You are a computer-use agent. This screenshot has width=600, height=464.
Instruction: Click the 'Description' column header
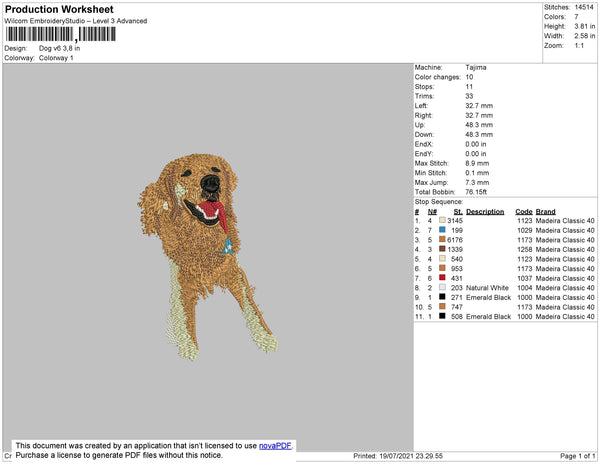485,212
